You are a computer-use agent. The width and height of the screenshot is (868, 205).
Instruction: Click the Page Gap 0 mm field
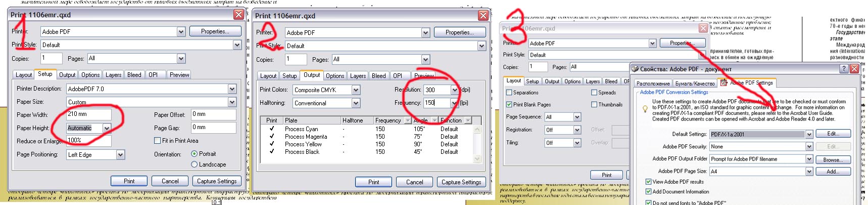(x=214, y=128)
